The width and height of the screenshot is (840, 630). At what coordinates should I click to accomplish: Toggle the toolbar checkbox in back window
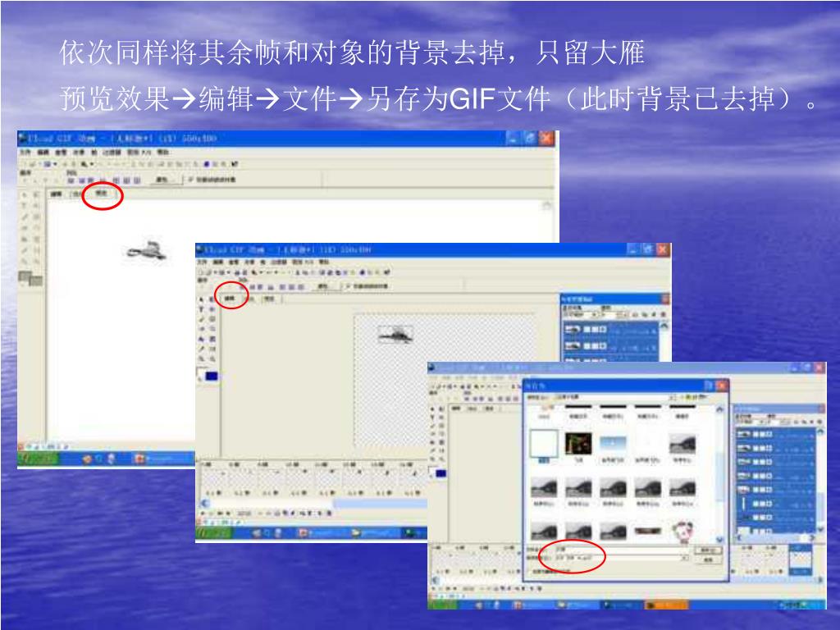[x=190, y=180]
